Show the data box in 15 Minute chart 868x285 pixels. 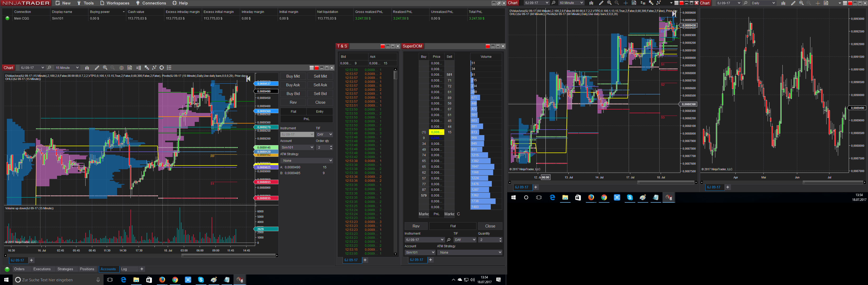tap(130, 68)
